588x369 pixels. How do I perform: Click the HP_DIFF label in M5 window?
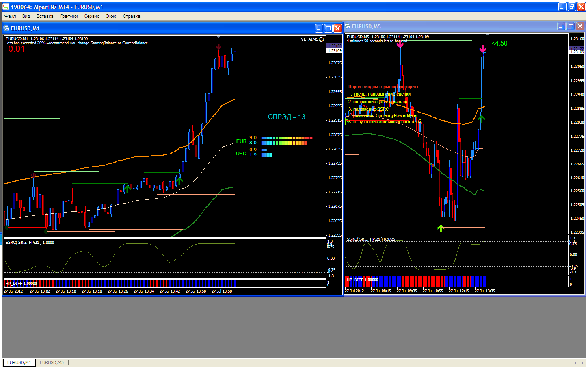(362, 280)
